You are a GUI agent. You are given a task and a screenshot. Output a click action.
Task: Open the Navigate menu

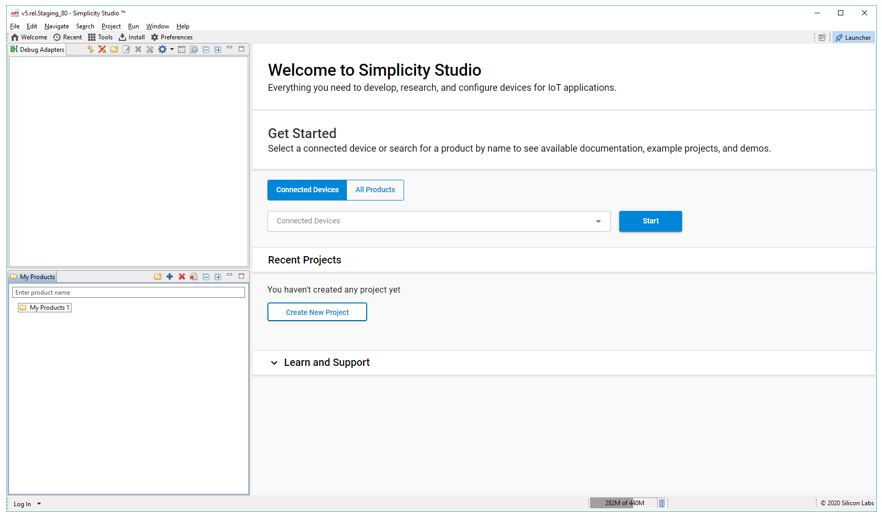click(x=57, y=26)
